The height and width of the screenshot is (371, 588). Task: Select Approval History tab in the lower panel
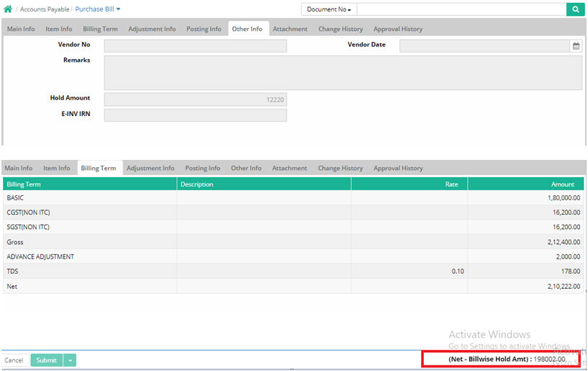(x=398, y=168)
